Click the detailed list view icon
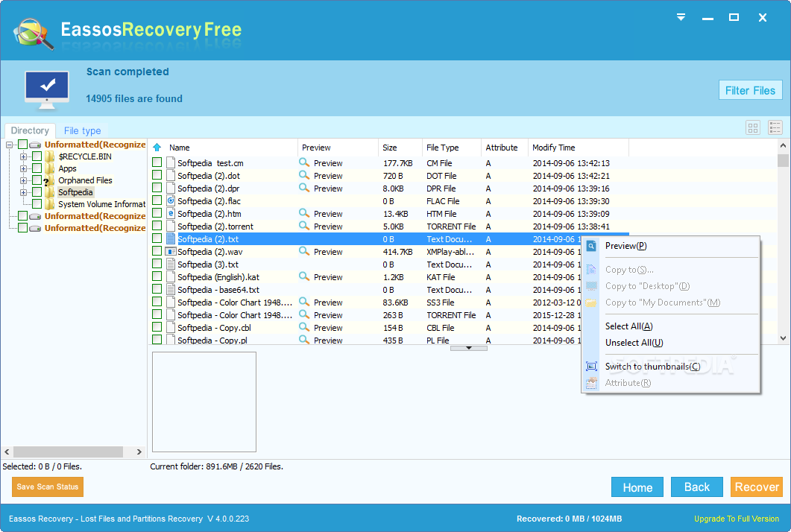Screen dimensions: 791x532 (x=775, y=127)
